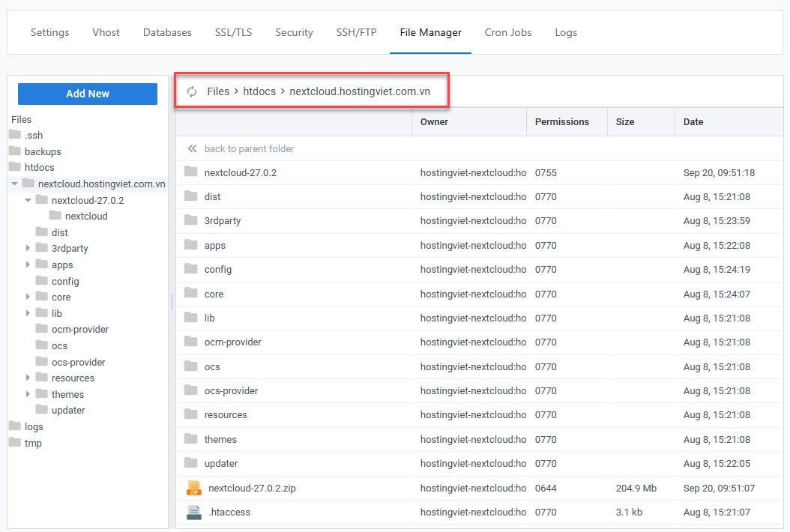Click the Add New button
The width and height of the screenshot is (790, 532).
(x=87, y=93)
